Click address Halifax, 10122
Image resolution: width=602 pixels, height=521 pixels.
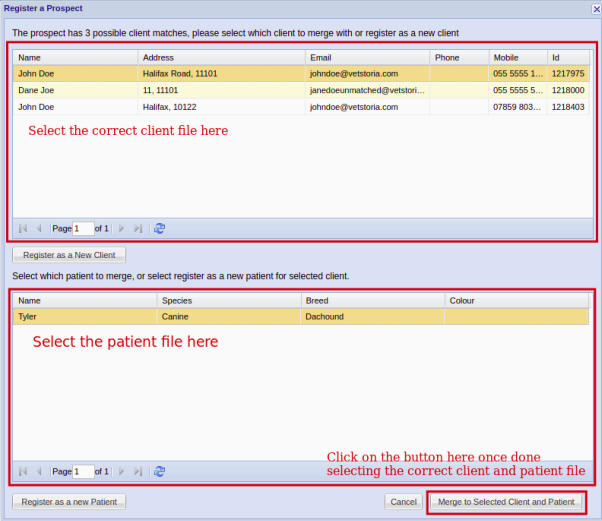[169, 107]
